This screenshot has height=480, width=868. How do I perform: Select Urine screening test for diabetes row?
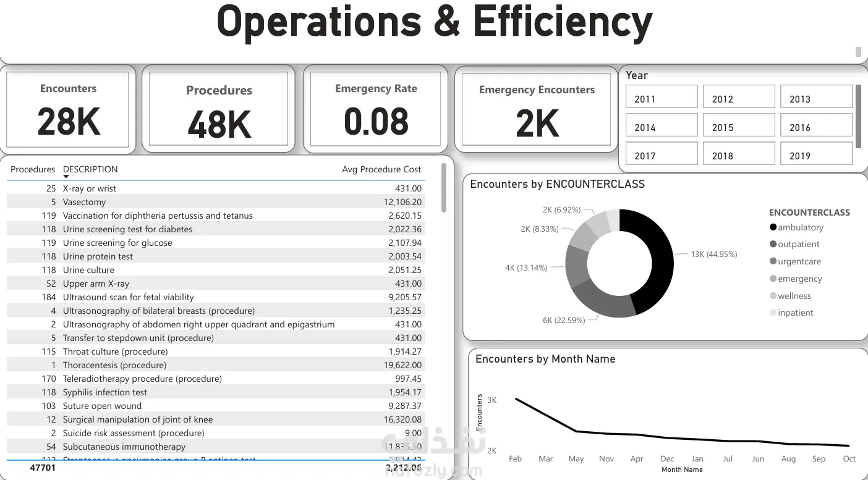click(216, 229)
